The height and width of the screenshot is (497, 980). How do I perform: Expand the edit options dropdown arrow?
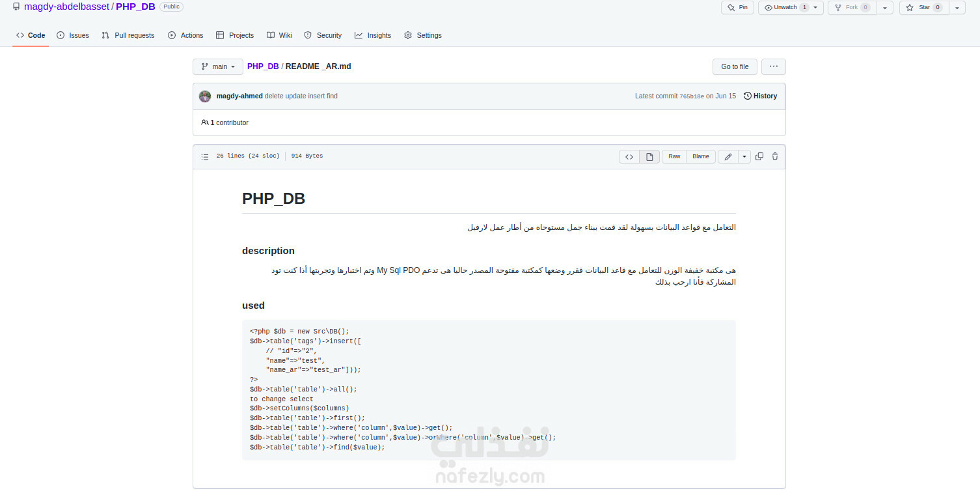click(744, 156)
